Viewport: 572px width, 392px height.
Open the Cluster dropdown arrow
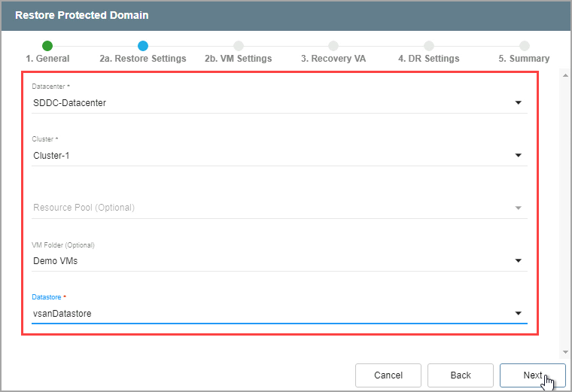(x=518, y=156)
